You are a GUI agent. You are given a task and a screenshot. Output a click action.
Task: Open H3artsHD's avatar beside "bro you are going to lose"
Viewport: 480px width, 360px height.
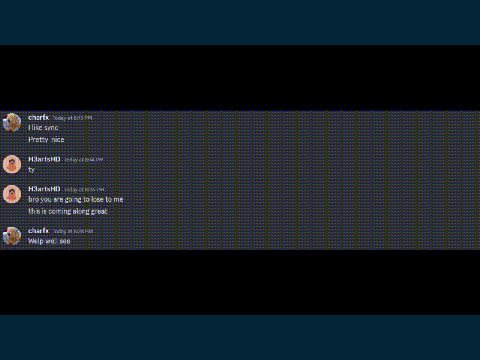pos(12,194)
